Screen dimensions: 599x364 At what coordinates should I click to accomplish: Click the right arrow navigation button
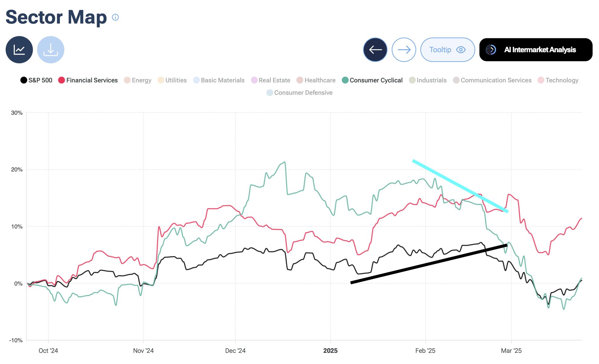click(404, 50)
